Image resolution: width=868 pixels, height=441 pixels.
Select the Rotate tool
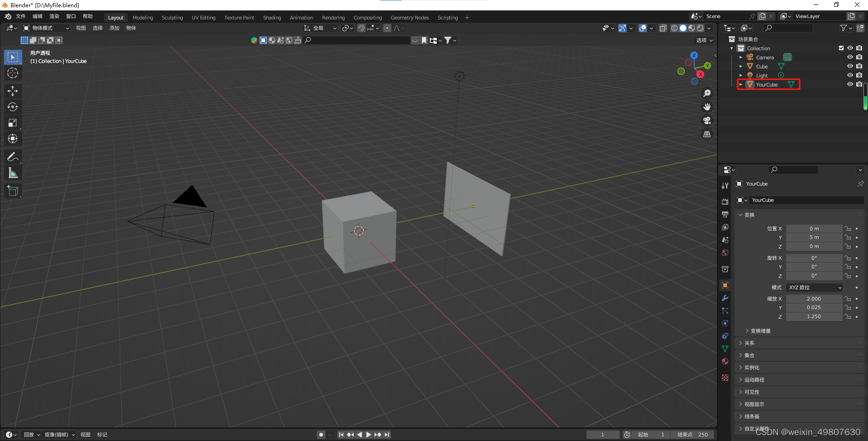pos(13,107)
